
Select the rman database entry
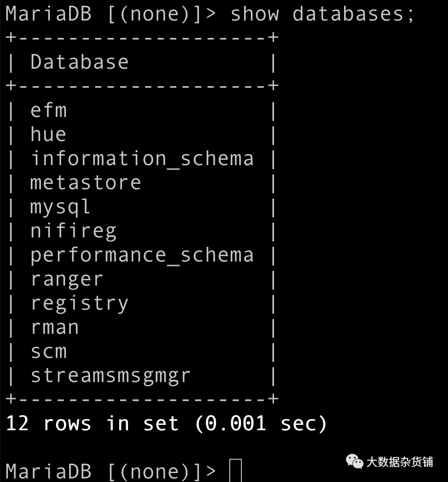click(x=55, y=328)
